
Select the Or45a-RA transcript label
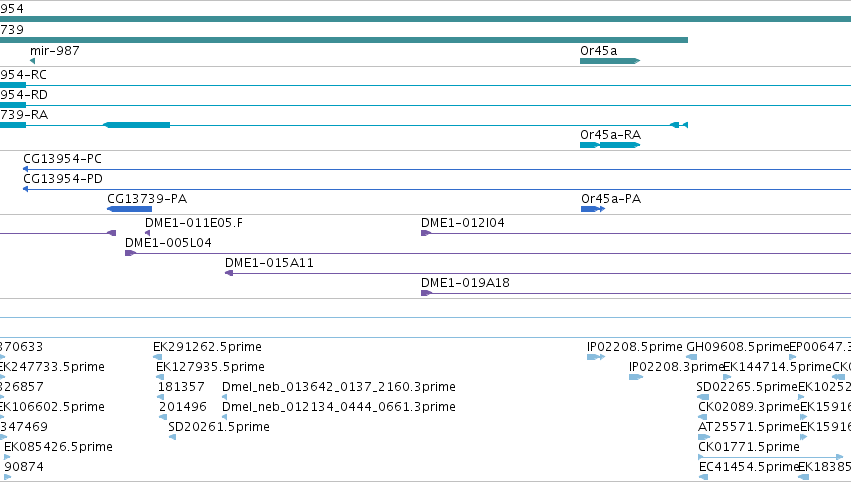point(610,135)
